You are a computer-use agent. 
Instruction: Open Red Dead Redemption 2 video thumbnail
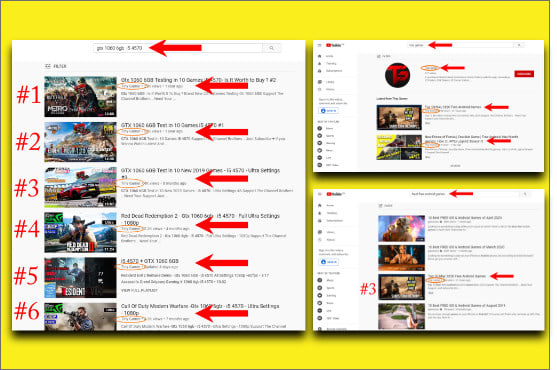point(80,233)
